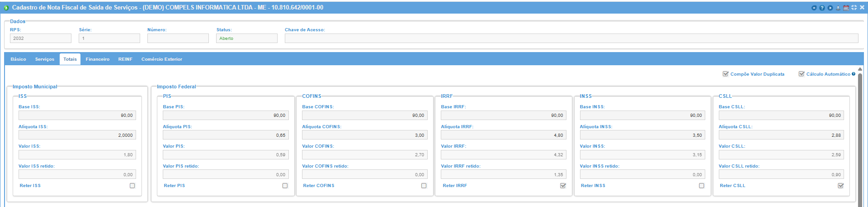Open the calendar icon in title bar
868x207 pixels.
(846, 8)
